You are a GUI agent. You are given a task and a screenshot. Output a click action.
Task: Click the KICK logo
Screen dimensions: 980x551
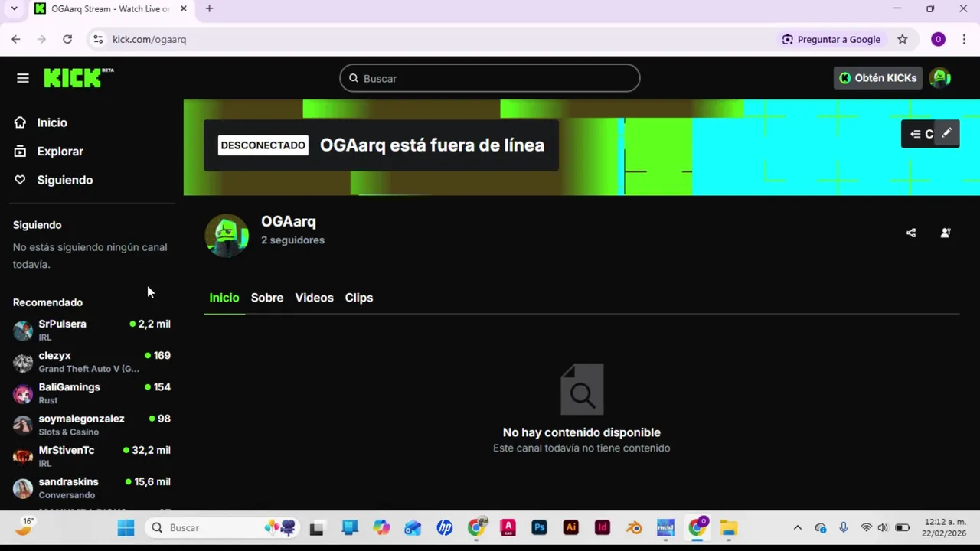click(x=78, y=77)
